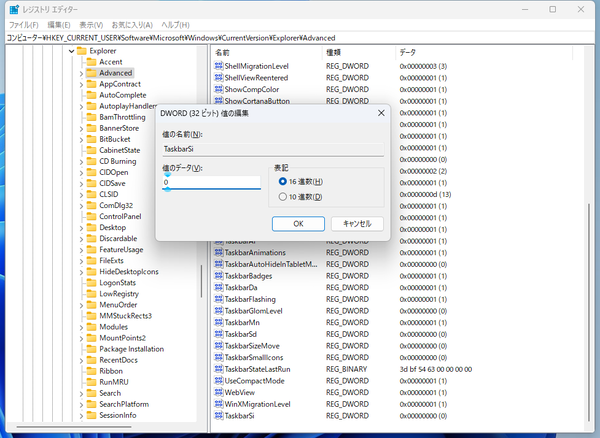Click the RunMRU folder icon

[x=91, y=382]
